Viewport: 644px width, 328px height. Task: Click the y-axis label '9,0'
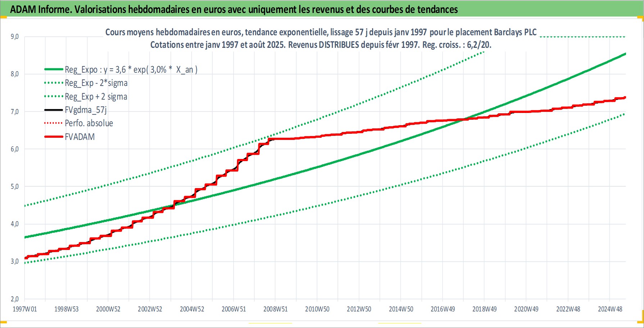[14, 37]
